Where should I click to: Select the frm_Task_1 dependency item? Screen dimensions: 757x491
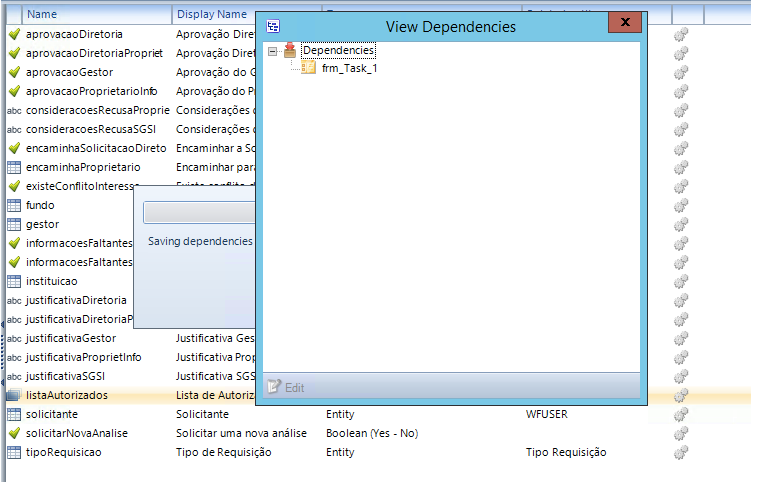click(349, 69)
